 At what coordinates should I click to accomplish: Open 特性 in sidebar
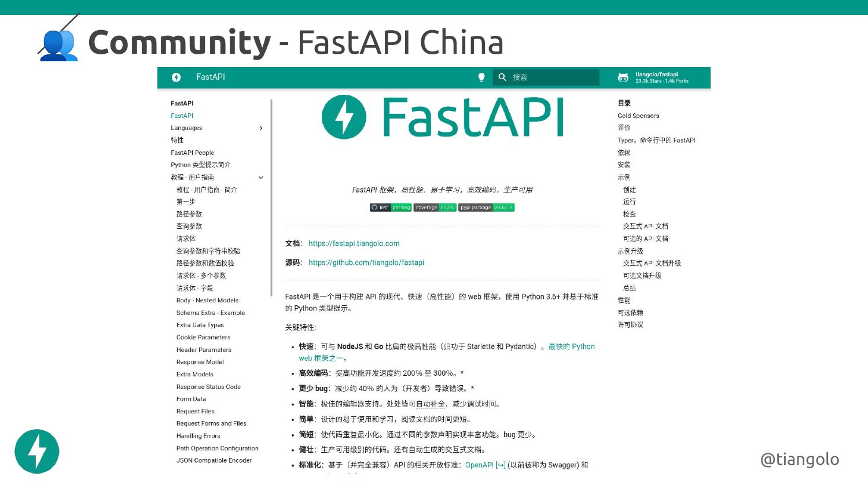point(177,141)
